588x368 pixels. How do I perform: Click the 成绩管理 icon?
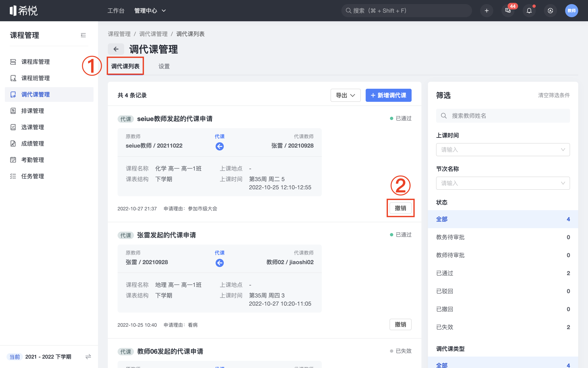coord(13,144)
